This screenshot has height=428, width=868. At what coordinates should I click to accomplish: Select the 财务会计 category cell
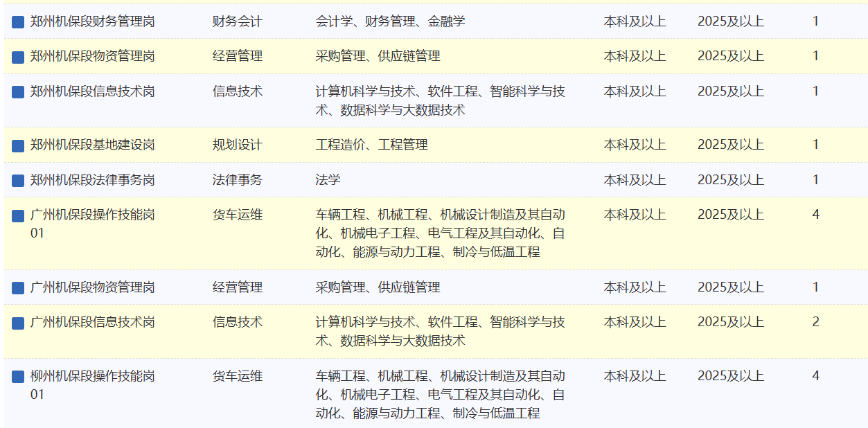tap(237, 21)
